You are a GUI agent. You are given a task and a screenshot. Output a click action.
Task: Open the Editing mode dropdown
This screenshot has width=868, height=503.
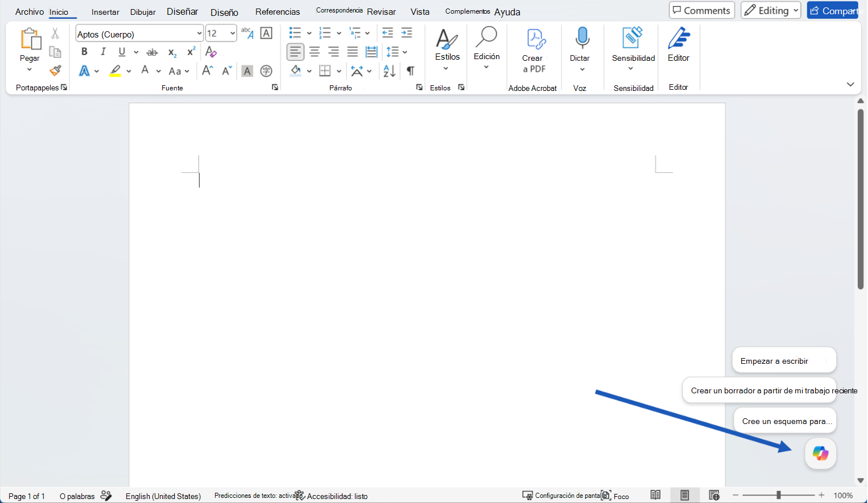pos(771,10)
